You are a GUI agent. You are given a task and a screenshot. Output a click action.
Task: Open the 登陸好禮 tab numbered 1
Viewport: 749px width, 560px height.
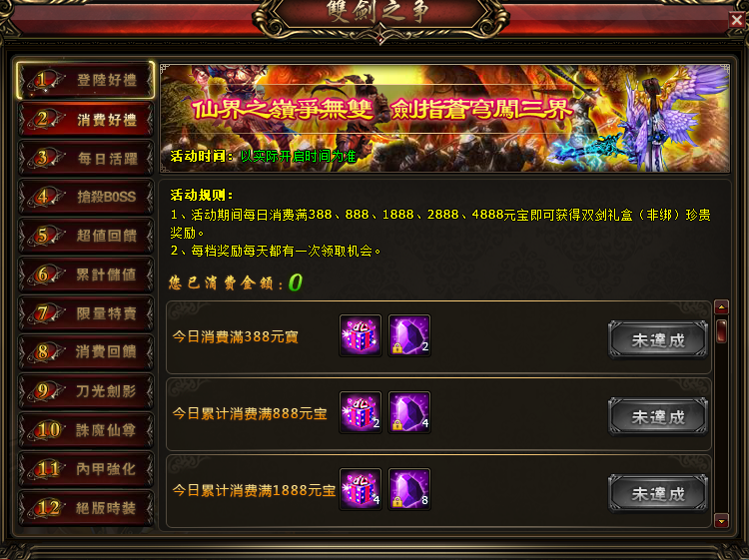click(x=86, y=80)
